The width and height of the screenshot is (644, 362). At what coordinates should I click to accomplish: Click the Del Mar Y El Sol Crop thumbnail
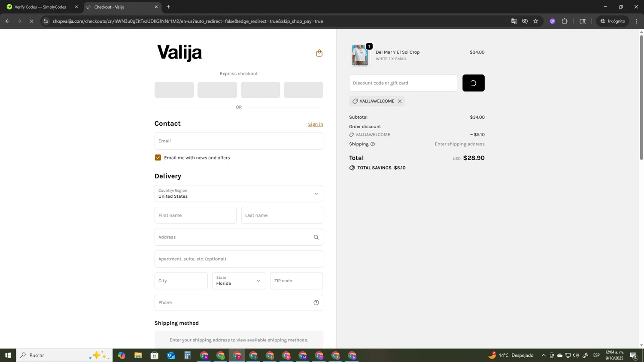(360, 55)
